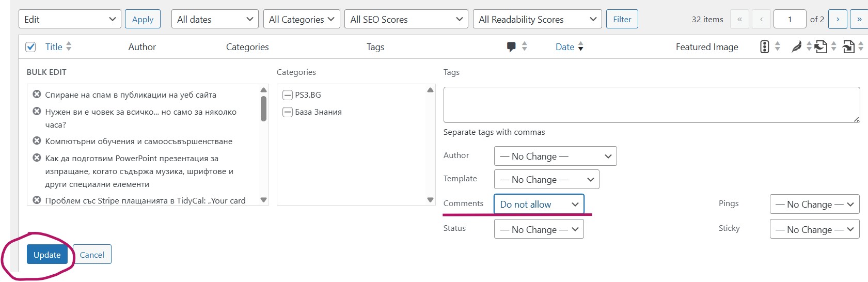Click the readability feather column icon

797,47
